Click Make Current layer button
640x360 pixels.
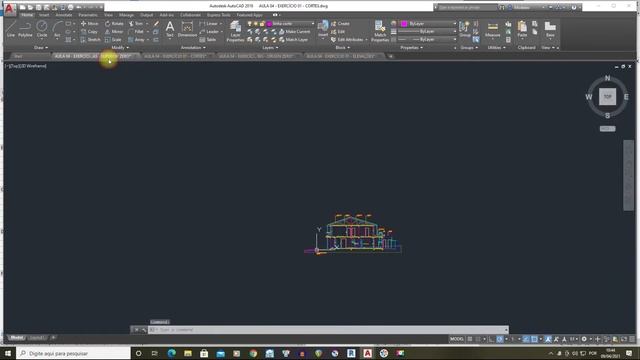pyautogui.click(x=294, y=31)
